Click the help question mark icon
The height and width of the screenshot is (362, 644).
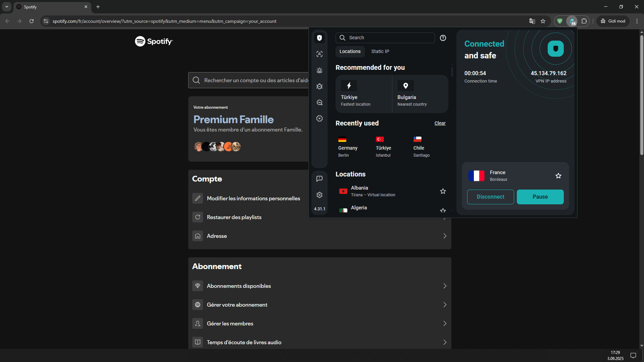pos(443,38)
